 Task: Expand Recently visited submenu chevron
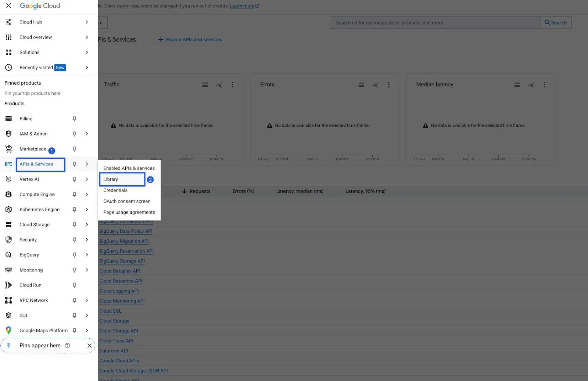coord(87,67)
